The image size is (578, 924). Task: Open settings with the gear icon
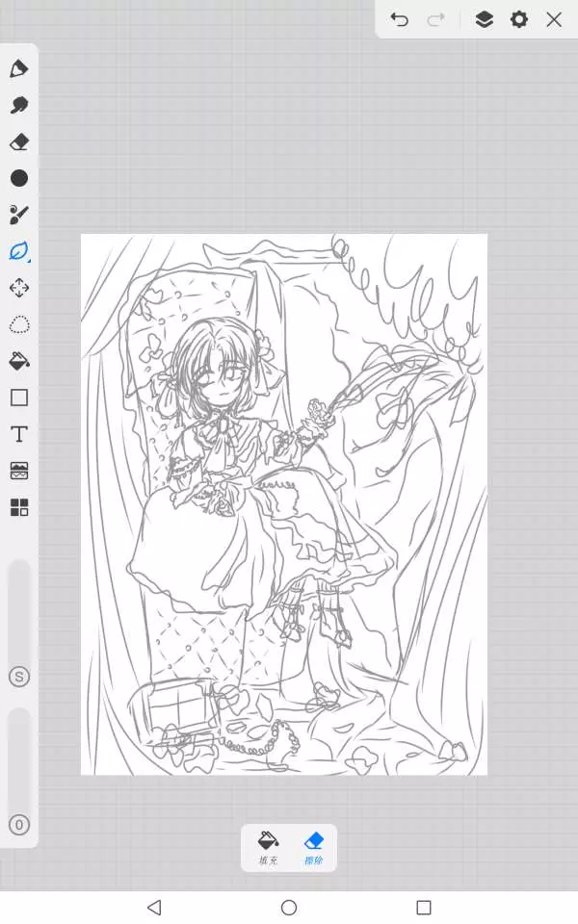tap(519, 19)
